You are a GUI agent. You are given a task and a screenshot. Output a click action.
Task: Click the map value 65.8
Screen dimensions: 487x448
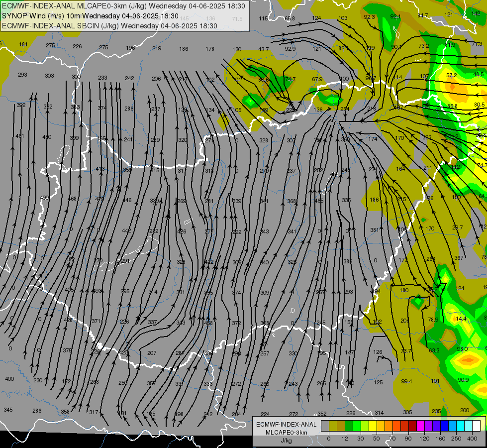point(290,18)
